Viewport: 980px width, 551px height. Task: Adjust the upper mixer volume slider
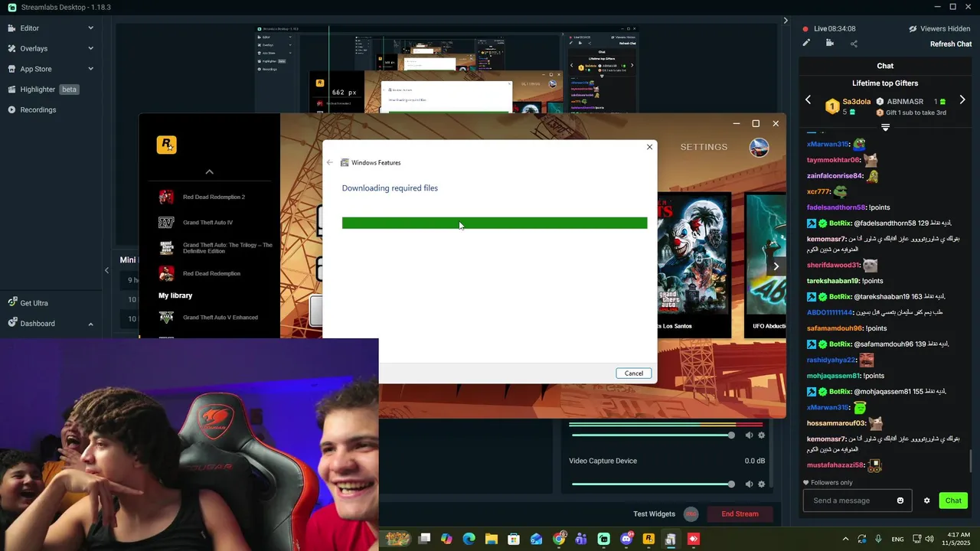point(653,435)
